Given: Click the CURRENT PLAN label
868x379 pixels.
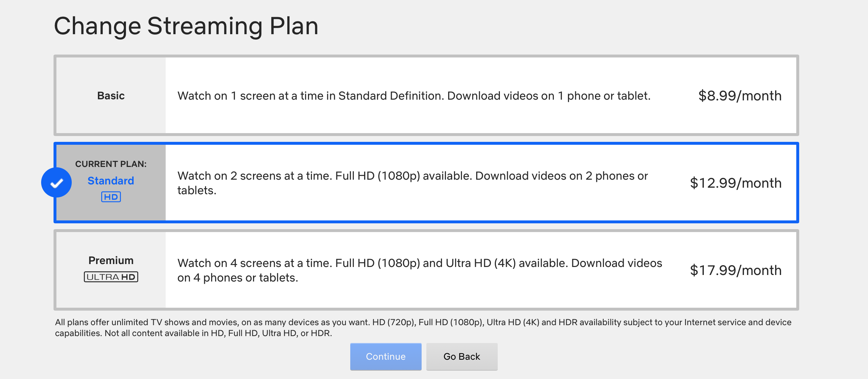Looking at the screenshot, I should point(111,164).
